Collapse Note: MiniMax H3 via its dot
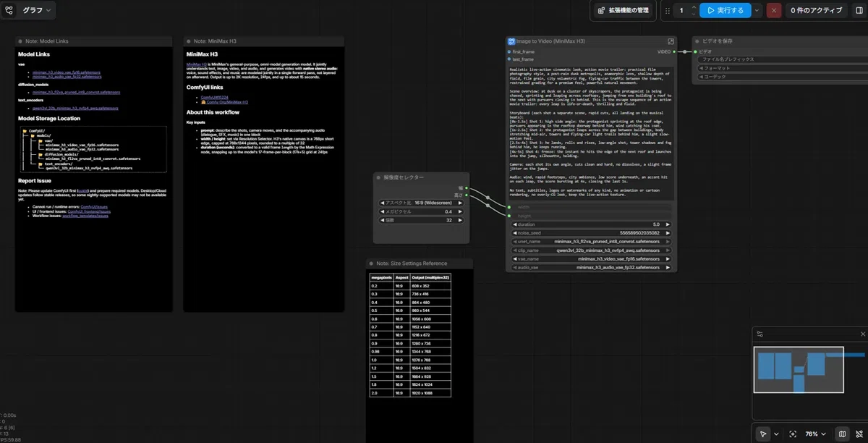 click(x=187, y=42)
